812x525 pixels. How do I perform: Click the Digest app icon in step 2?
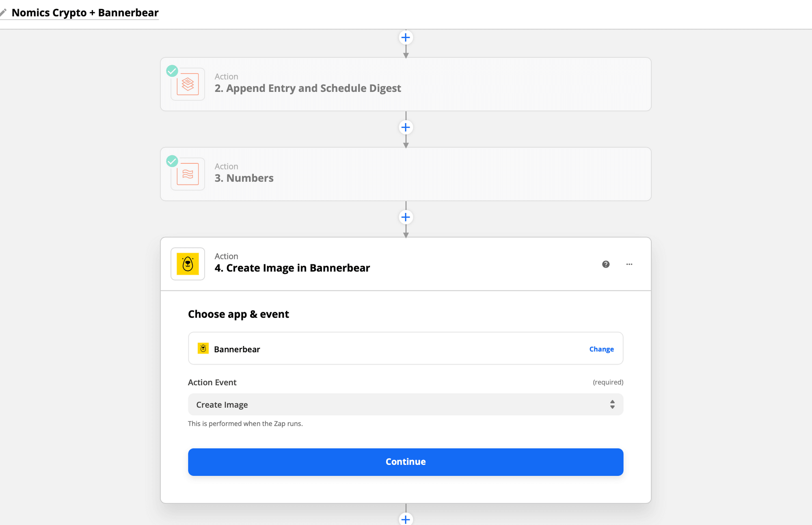188,84
